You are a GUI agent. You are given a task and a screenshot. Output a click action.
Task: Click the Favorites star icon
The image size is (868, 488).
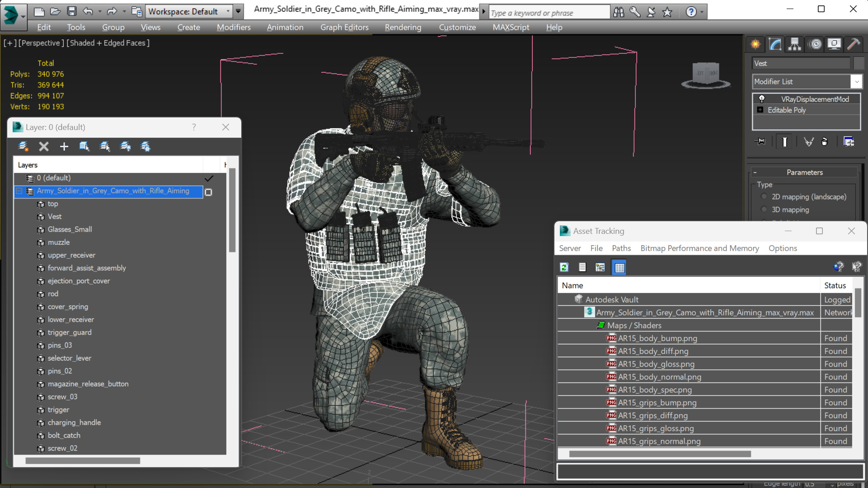point(667,12)
